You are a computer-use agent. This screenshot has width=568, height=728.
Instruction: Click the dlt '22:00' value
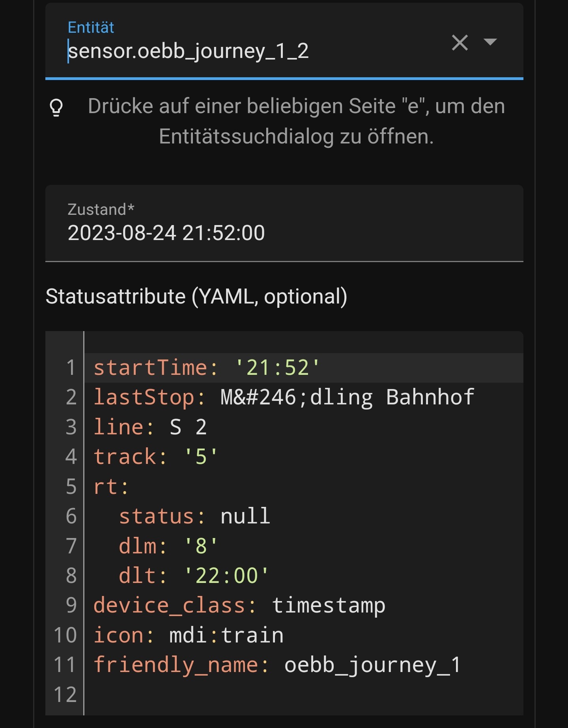point(226,575)
